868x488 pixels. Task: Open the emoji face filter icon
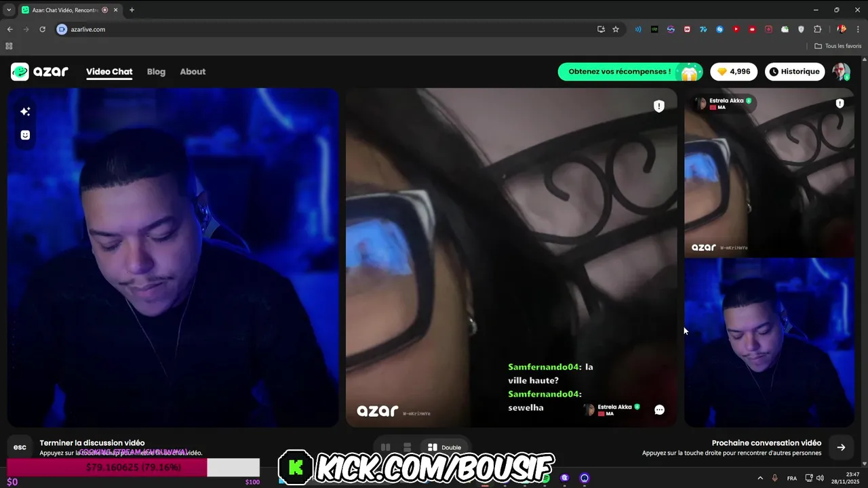25,135
